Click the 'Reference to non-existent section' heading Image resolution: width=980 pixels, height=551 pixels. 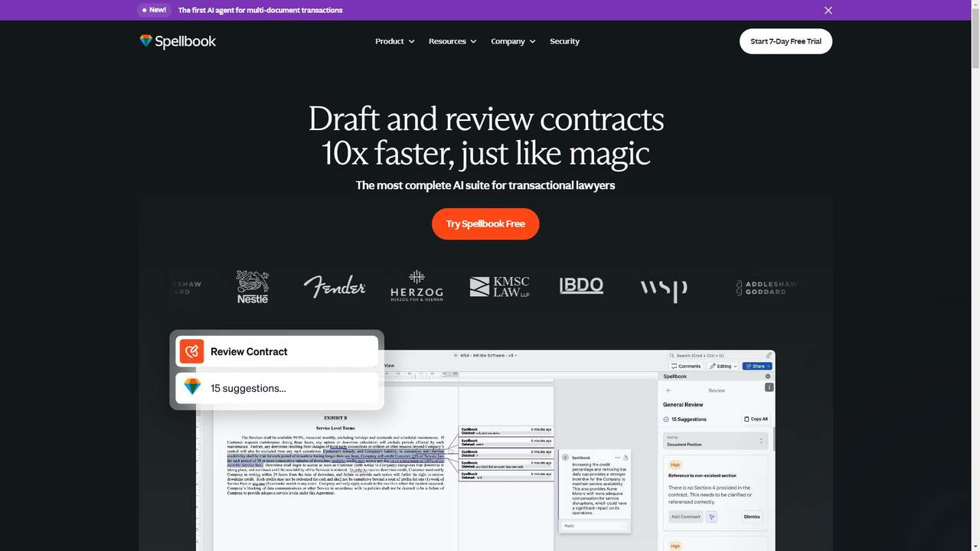pyautogui.click(x=702, y=476)
